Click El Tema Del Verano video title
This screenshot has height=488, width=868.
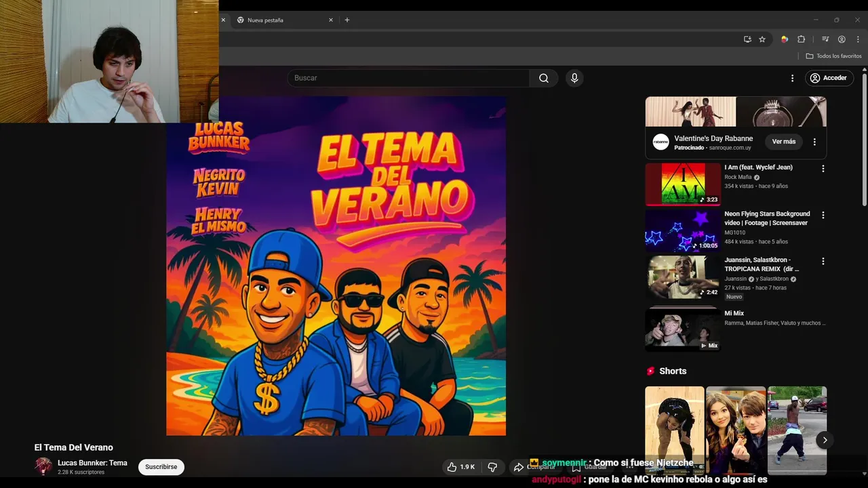[x=74, y=447]
